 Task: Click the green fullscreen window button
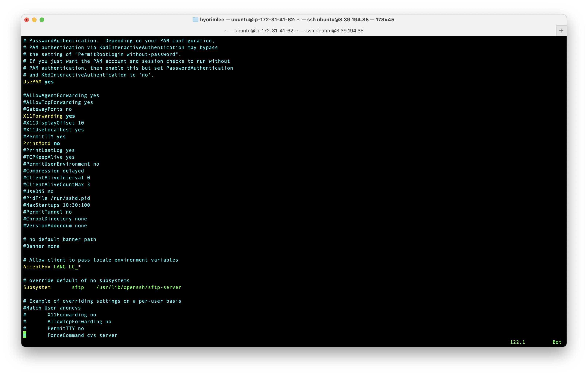[42, 20]
